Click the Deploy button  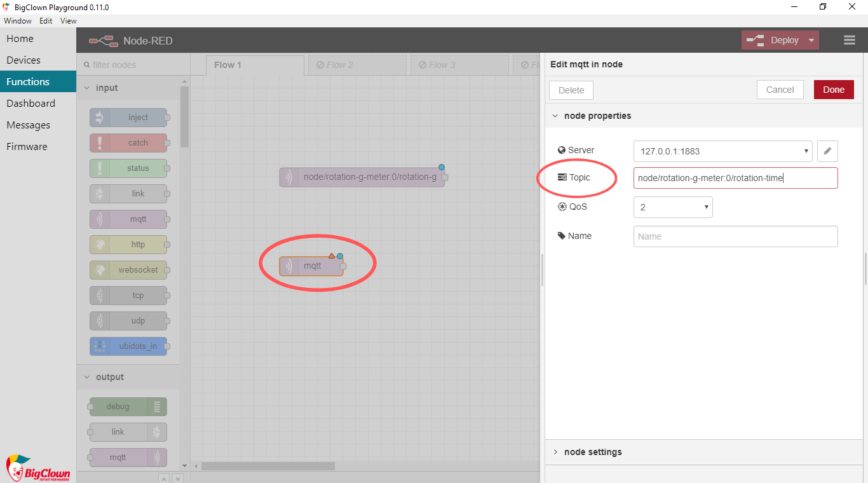pos(773,40)
